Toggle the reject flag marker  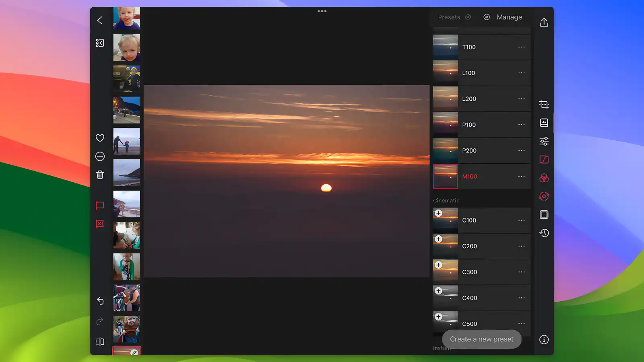point(99,224)
